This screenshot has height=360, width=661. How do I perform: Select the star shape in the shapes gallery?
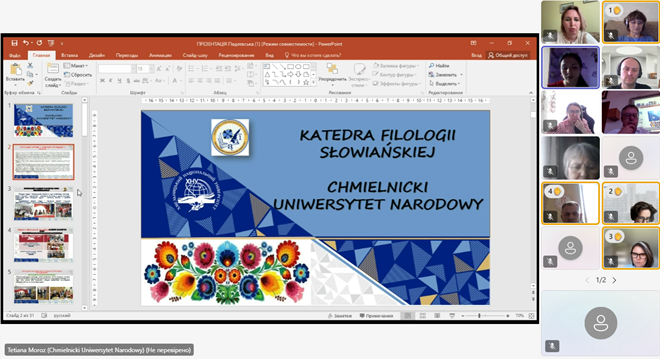(306, 82)
